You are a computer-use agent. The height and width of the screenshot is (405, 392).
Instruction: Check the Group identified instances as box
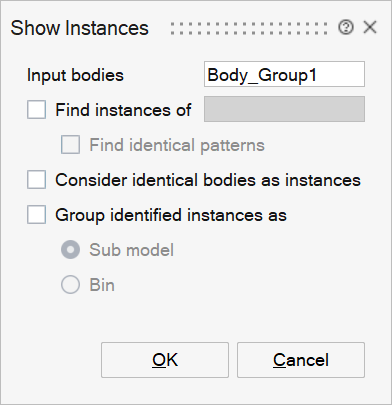(x=36, y=215)
